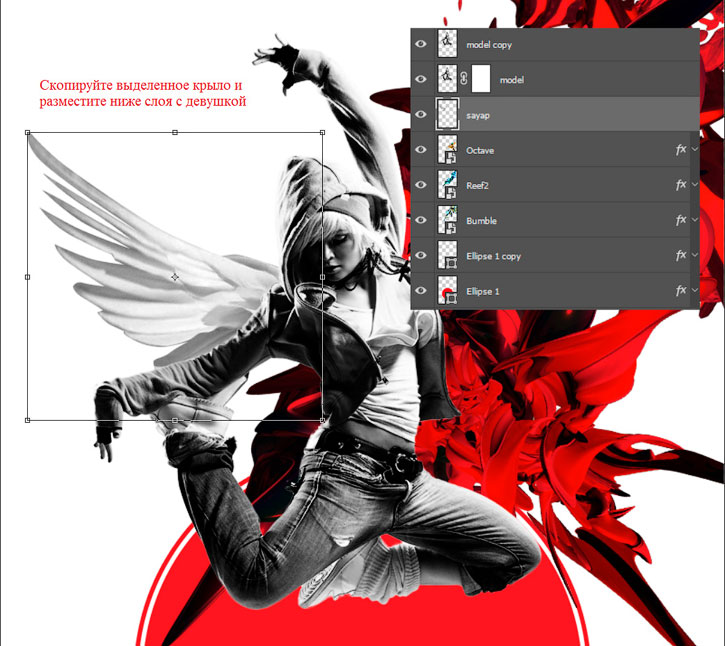Click bottom-right transform handle of wing

click(x=322, y=420)
